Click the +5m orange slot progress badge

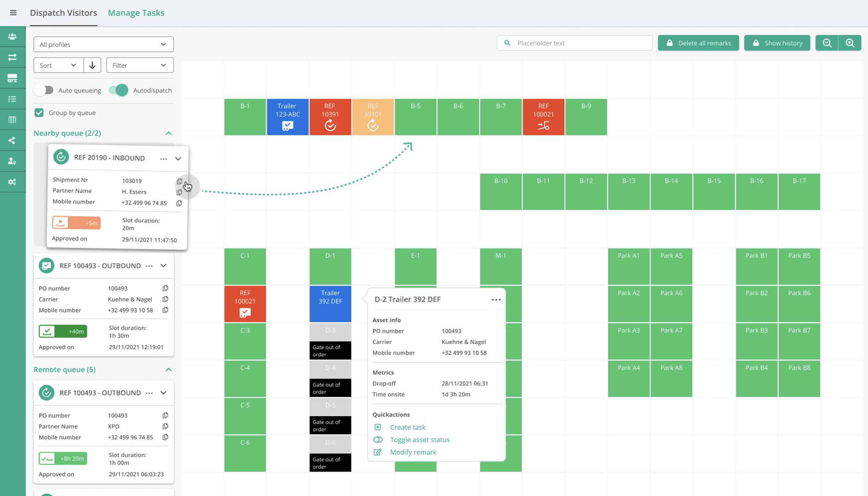[76, 223]
